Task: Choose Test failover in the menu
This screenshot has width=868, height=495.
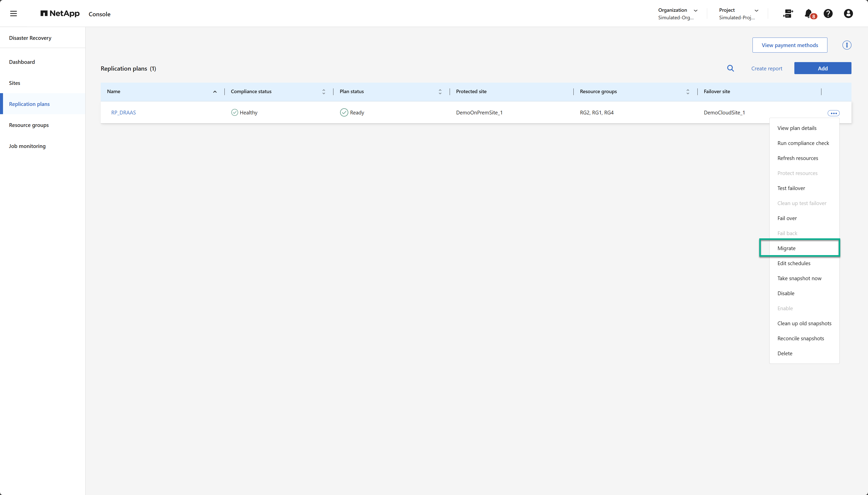Action: tap(791, 188)
